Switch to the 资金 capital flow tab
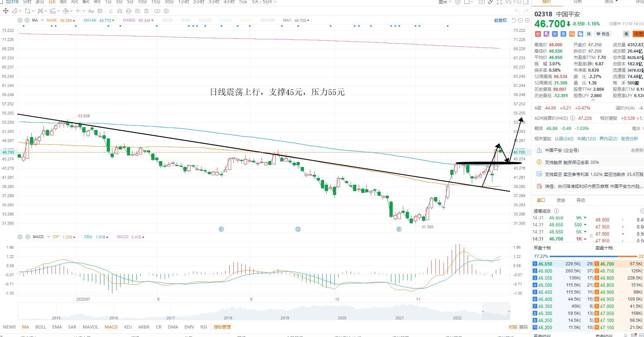The width and height of the screenshot is (644, 337). pos(561,200)
